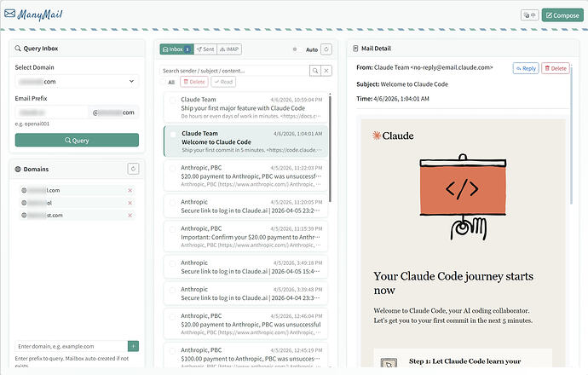Image resolution: width=588 pixels, height=375 pixels.
Task: Open 'Ship your first major feature with Claude Code'
Action: [x=245, y=107]
